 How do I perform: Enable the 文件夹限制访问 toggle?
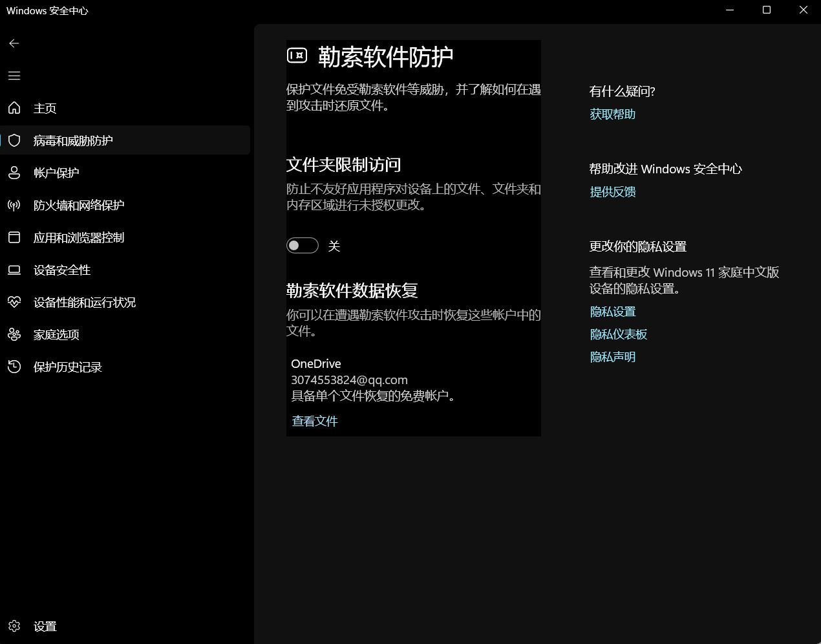[302, 246]
